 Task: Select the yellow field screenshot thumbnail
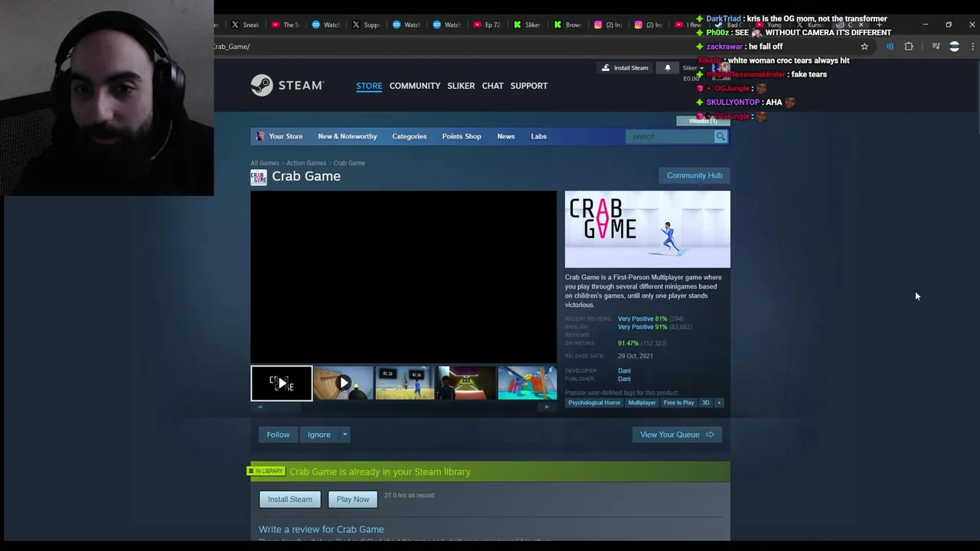pyautogui.click(x=404, y=383)
